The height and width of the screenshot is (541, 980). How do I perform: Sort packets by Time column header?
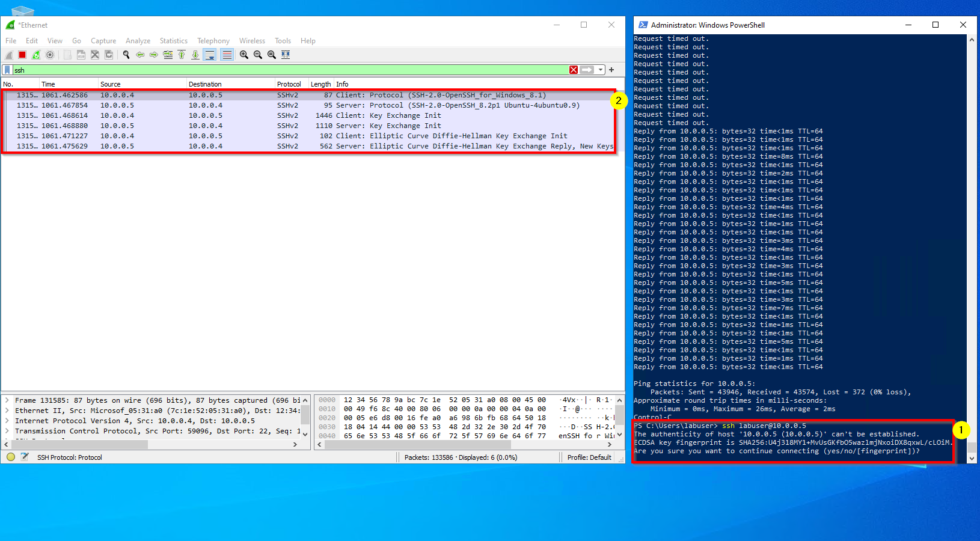pyautogui.click(x=69, y=84)
